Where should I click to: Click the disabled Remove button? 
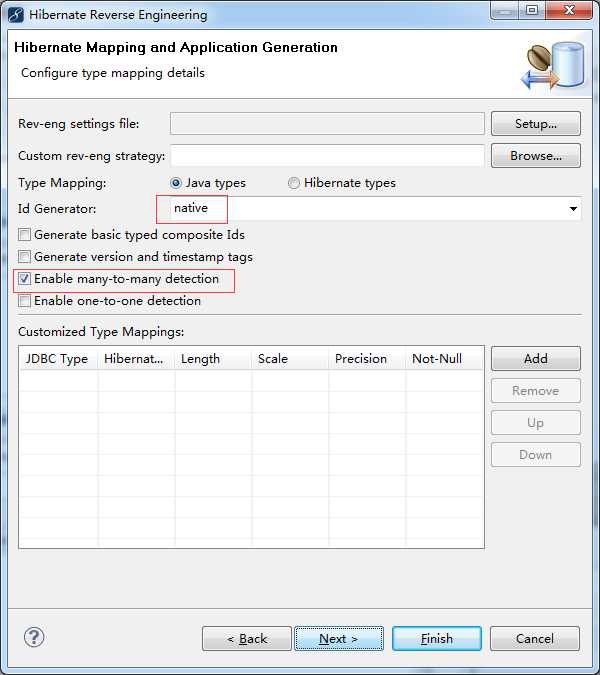click(x=536, y=390)
